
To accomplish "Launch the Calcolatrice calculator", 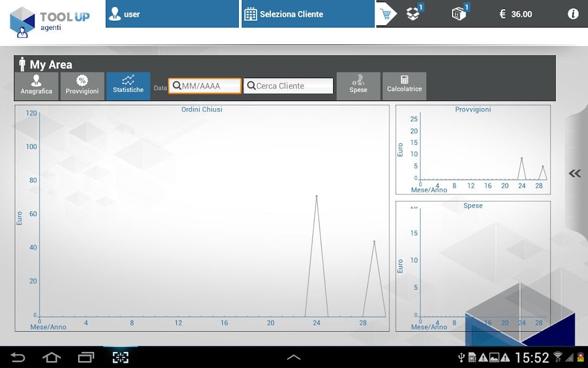I will pyautogui.click(x=404, y=86).
